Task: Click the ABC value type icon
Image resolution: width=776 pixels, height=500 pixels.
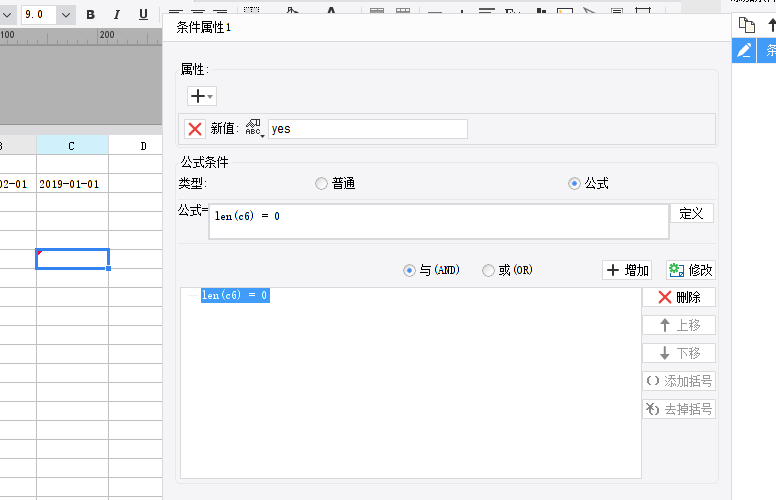Action: pyautogui.click(x=254, y=129)
